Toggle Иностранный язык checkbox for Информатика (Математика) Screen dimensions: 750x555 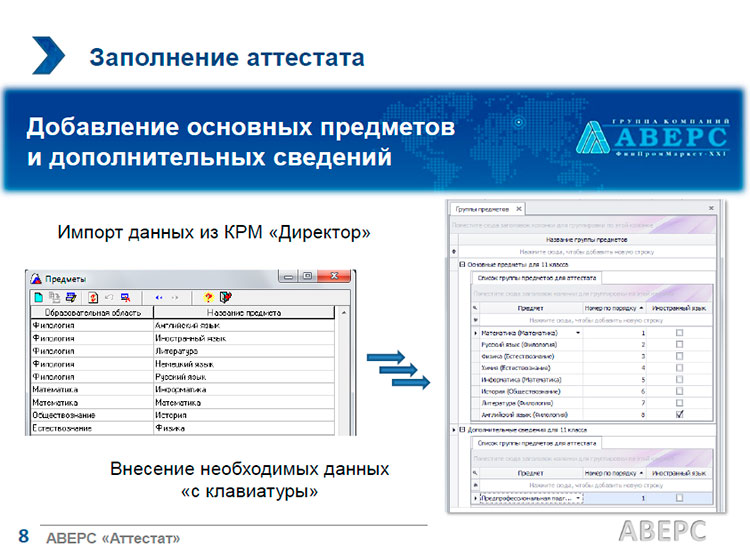point(679,379)
